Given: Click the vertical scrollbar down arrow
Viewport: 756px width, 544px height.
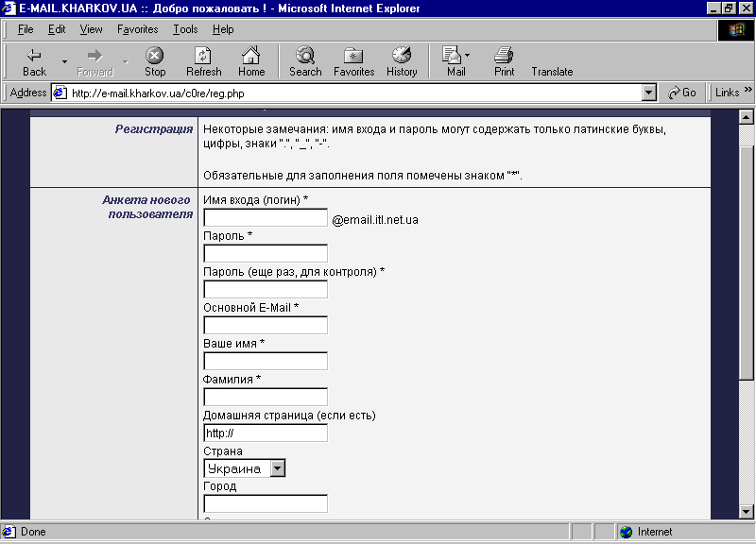Looking at the screenshot, I should pos(747,512).
